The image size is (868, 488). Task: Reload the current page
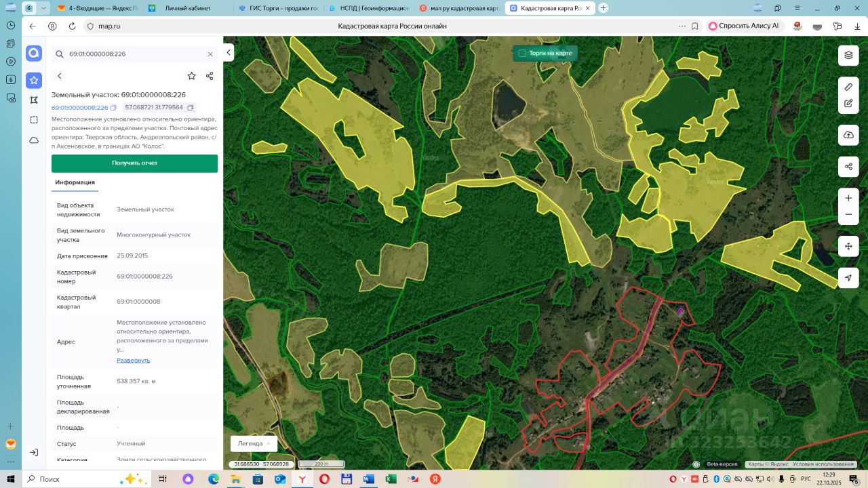(x=72, y=26)
